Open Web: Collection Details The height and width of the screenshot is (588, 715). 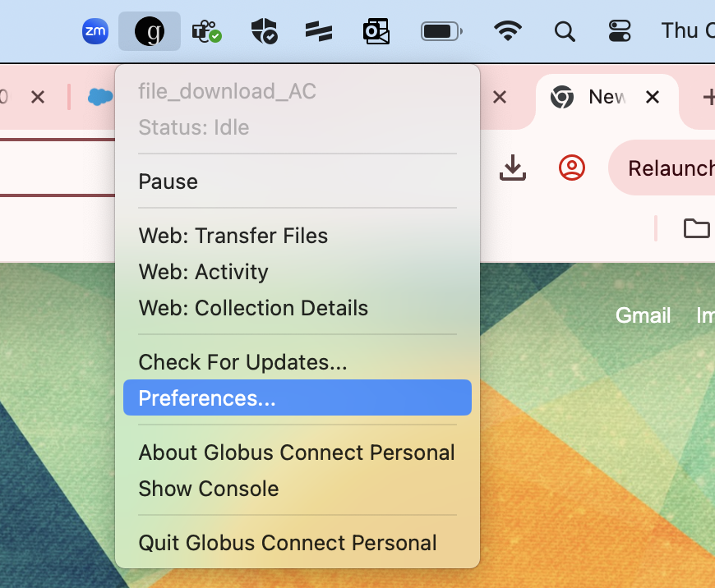pos(298,308)
